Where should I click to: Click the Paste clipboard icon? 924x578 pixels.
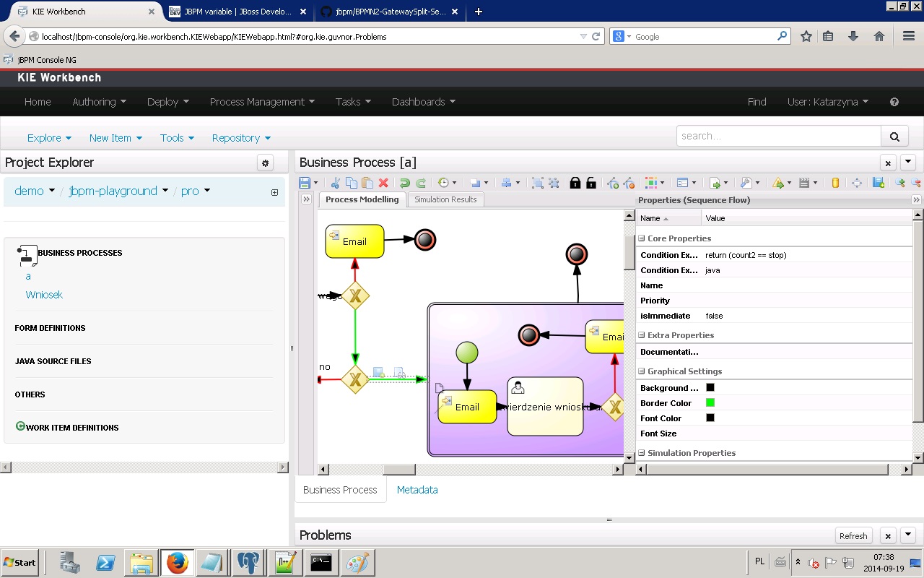[x=367, y=183]
